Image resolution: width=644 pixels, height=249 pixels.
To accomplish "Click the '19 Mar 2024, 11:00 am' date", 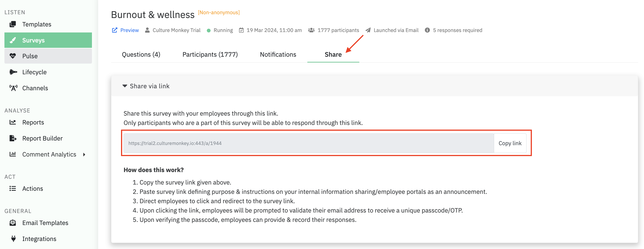I will (274, 30).
